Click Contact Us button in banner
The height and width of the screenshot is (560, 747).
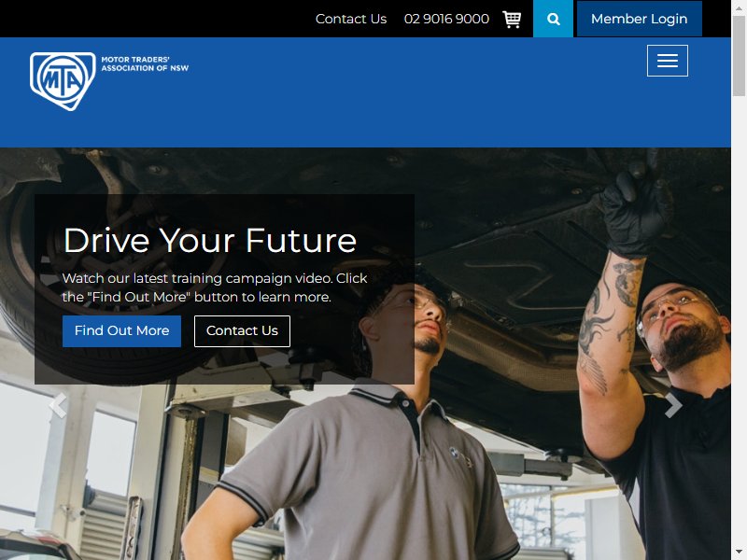[x=242, y=331]
